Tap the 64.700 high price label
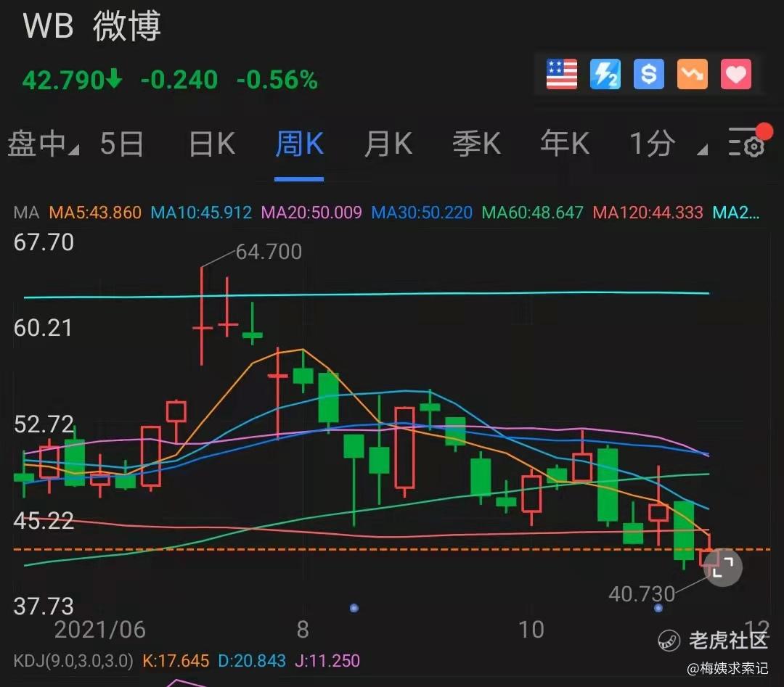The width and height of the screenshot is (784, 687). (x=269, y=252)
